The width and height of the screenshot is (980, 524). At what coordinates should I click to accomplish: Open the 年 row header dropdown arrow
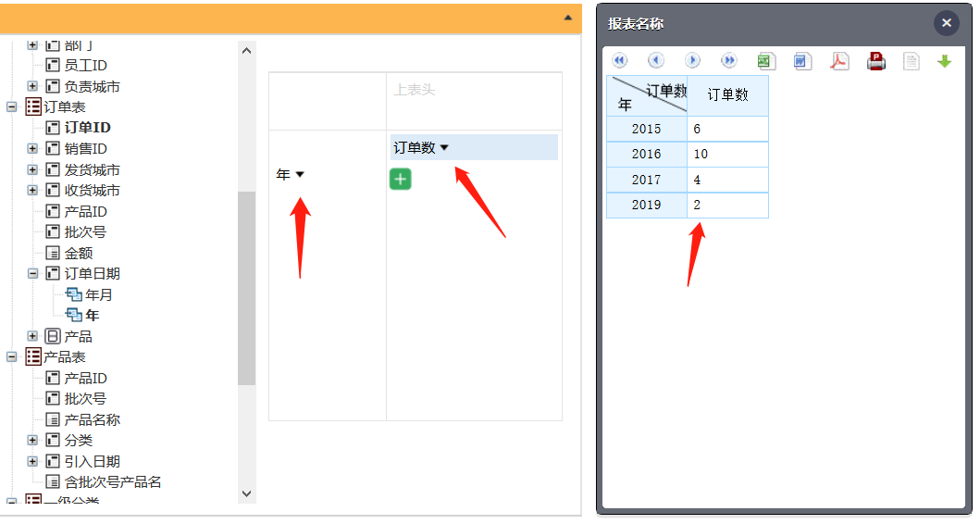point(300,174)
